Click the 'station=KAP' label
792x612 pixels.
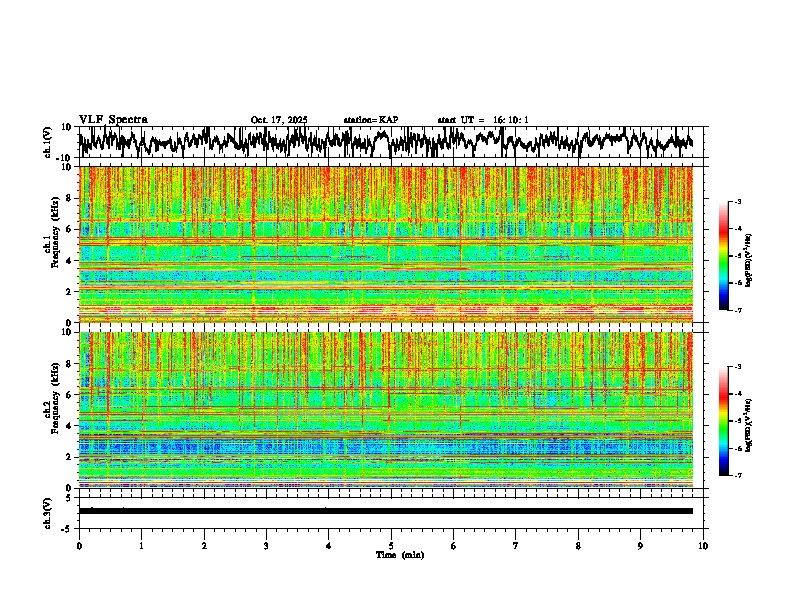click(371, 120)
